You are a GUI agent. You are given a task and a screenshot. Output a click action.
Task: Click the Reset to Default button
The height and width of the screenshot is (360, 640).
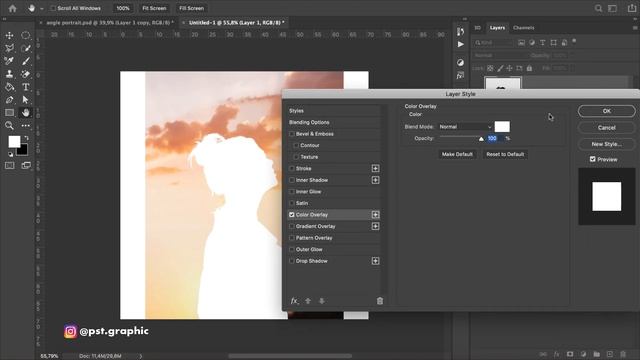[x=505, y=154]
